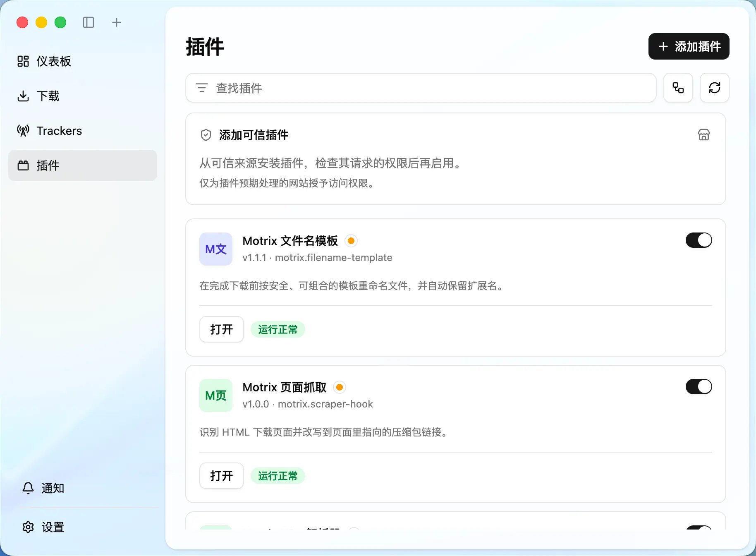Screen dimensions: 756x556
Task: Click the plus new tab icon
Action: (x=117, y=22)
